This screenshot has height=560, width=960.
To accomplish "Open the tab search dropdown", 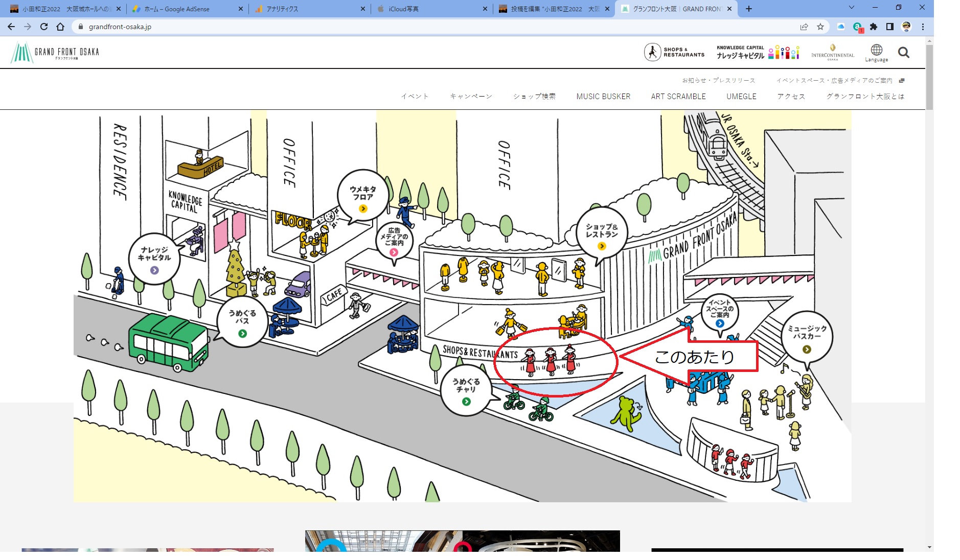I will point(852,8).
